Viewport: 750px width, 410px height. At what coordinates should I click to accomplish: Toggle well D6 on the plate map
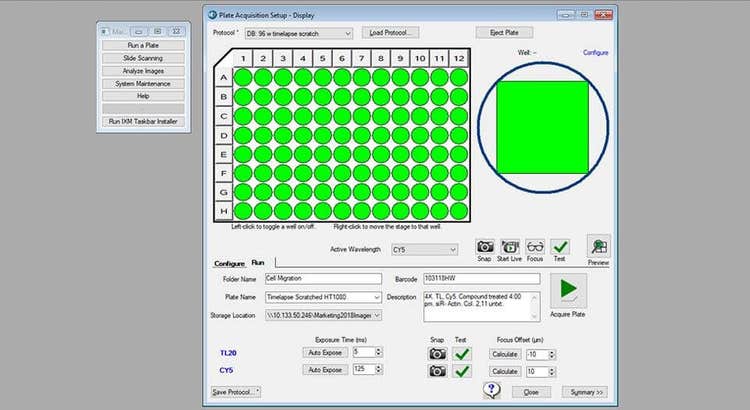[342, 135]
